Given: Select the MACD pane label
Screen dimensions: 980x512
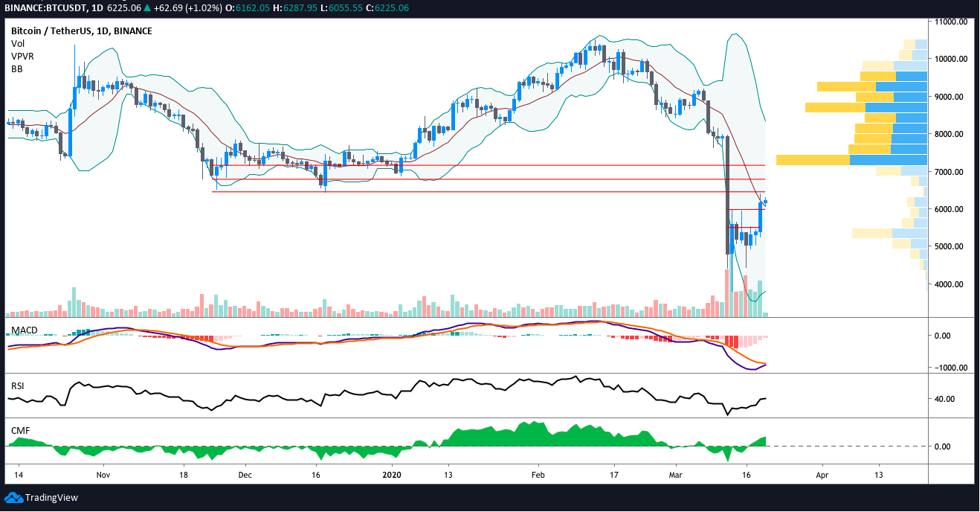Looking at the screenshot, I should pos(24,330).
